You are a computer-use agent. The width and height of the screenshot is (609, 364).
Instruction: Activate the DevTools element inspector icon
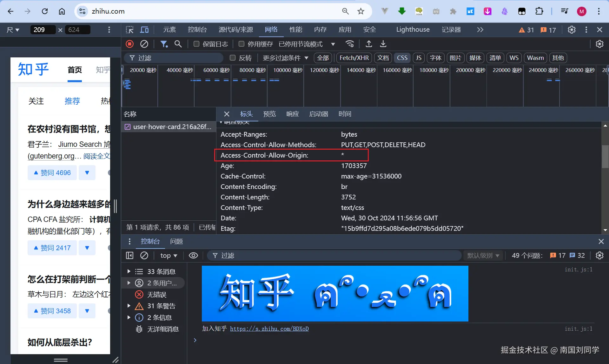pos(129,30)
